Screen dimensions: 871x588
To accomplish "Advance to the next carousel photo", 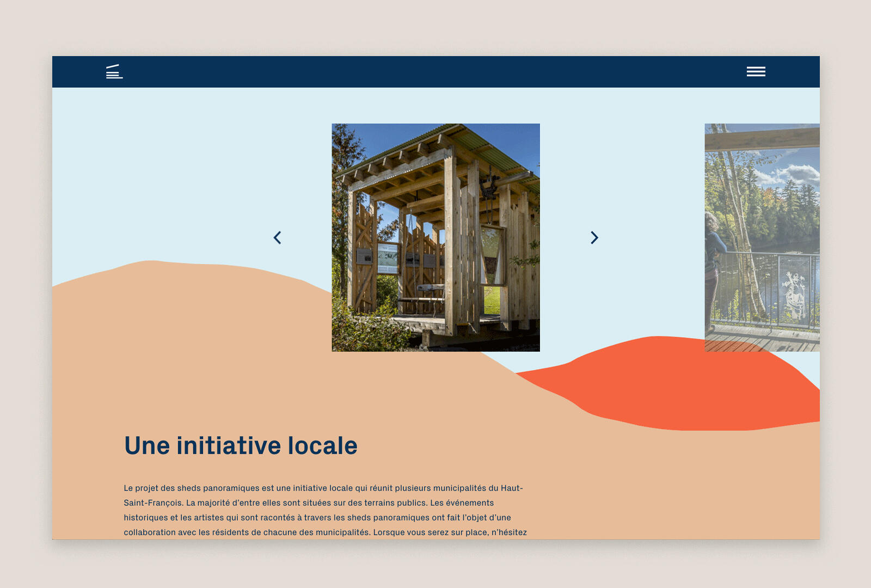I will 594,237.
